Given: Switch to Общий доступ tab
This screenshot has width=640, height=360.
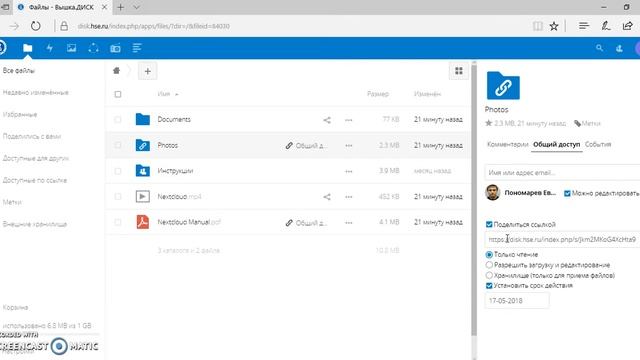Looking at the screenshot, I should pos(556,144).
